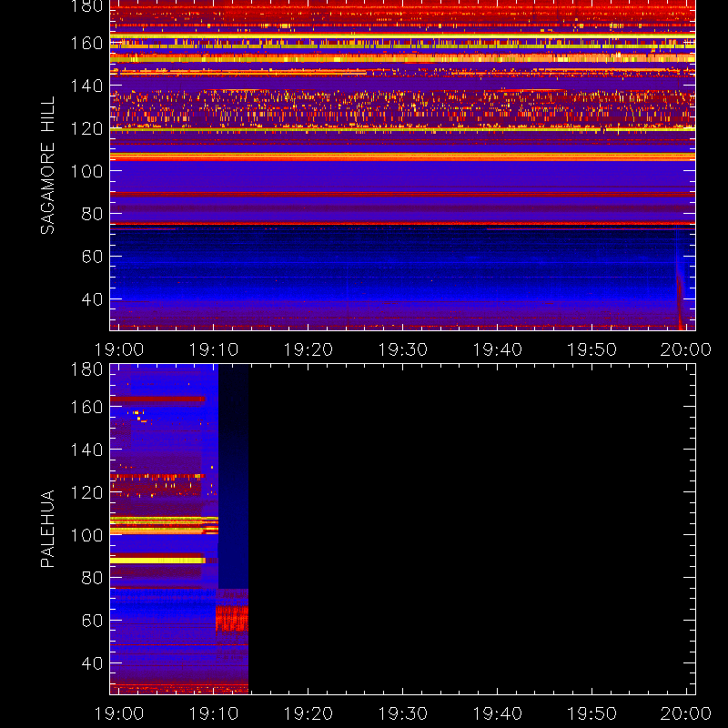Screen dimensions: 728x728
Task: Click 20:00 time label under Palehua plot
Action: pyautogui.click(x=686, y=713)
